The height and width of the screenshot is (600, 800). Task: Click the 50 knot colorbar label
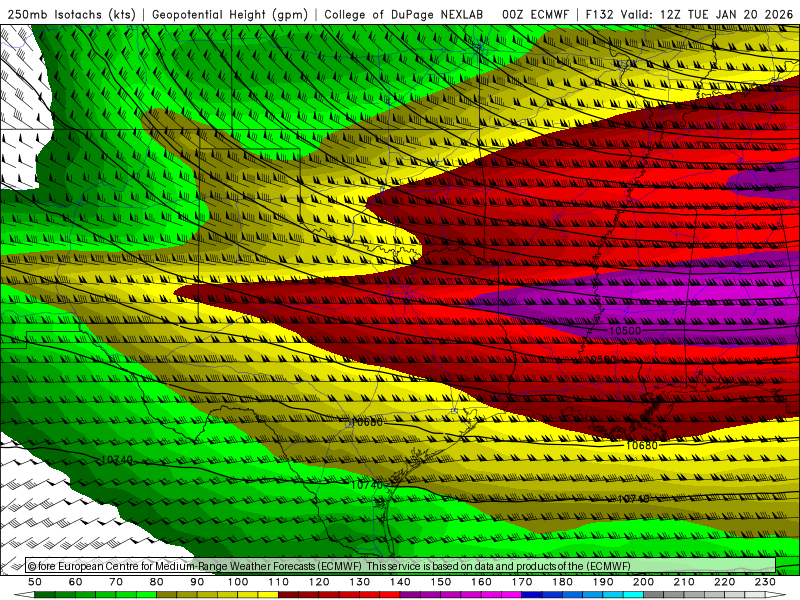35,582
